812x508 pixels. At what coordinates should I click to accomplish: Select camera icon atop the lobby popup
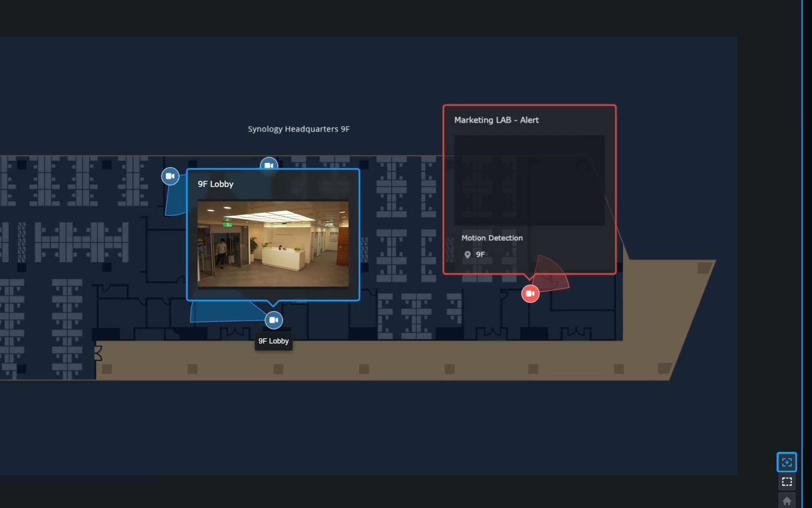coord(269,164)
